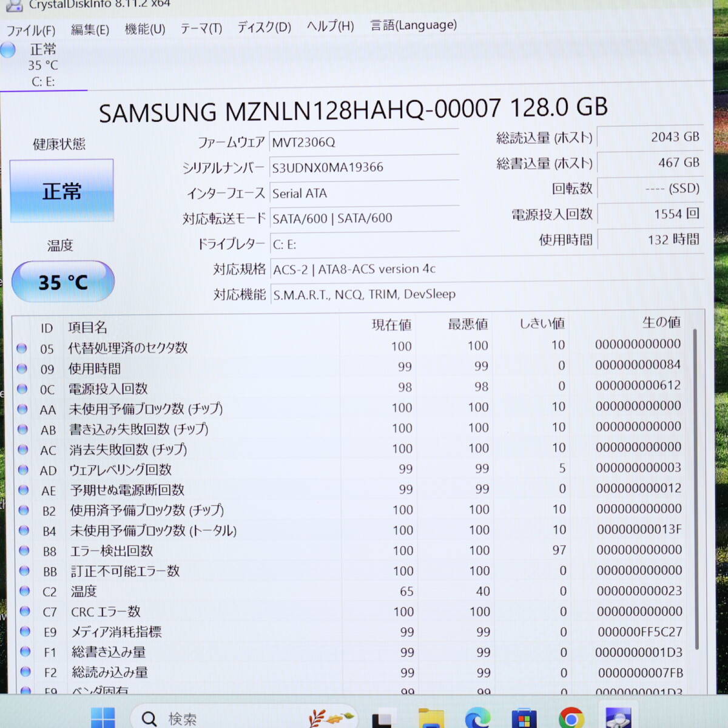The height and width of the screenshot is (728, 728).
Task: Click the standard field ACS-2 | ATA8-ACS
Action: (x=487, y=269)
